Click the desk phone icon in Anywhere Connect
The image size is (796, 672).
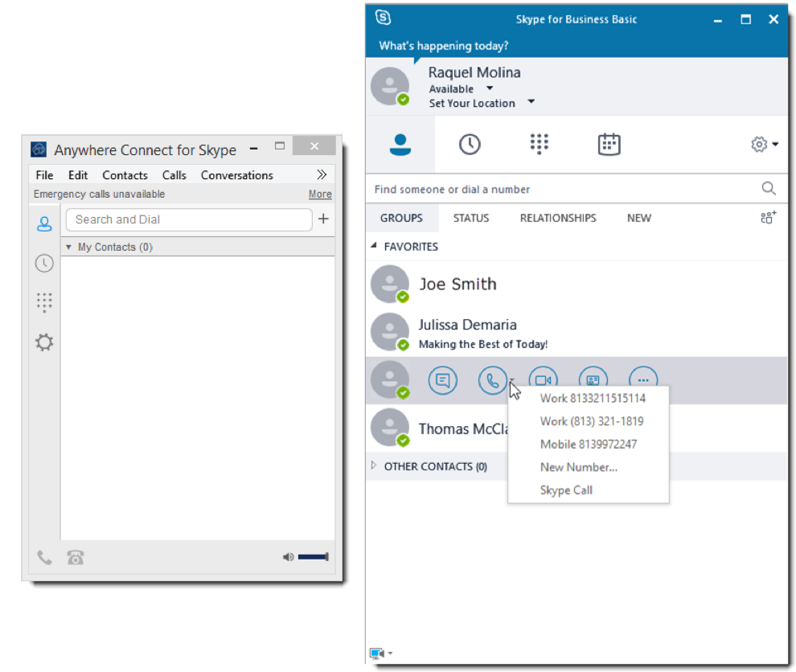pyautogui.click(x=75, y=558)
